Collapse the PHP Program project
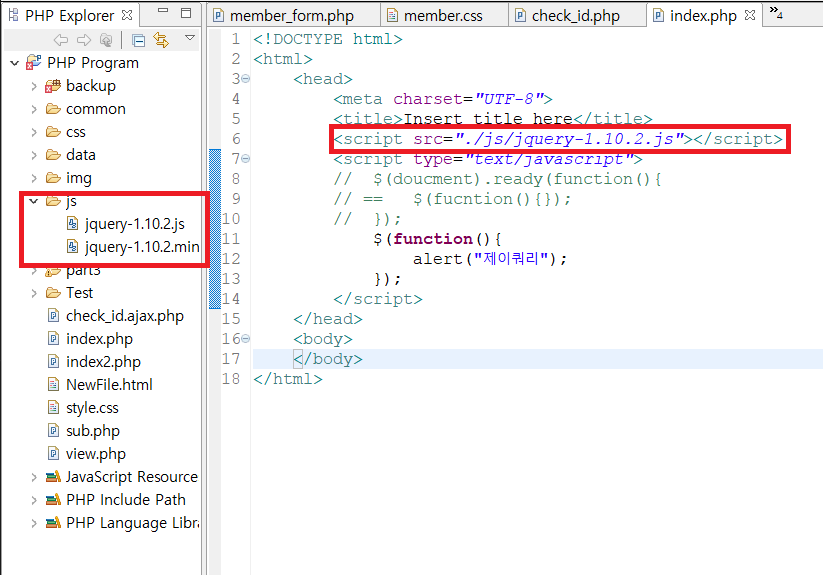Image resolution: width=823 pixels, height=575 pixels. [15, 63]
